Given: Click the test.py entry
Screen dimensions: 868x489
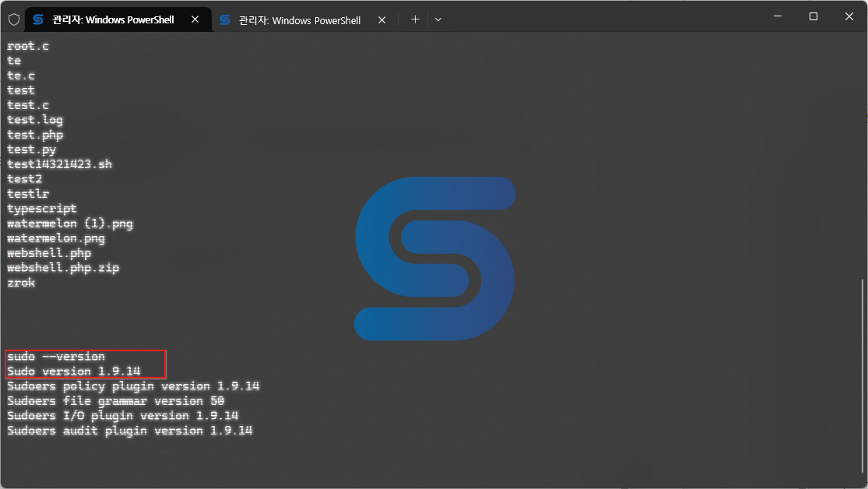Looking at the screenshot, I should [32, 150].
